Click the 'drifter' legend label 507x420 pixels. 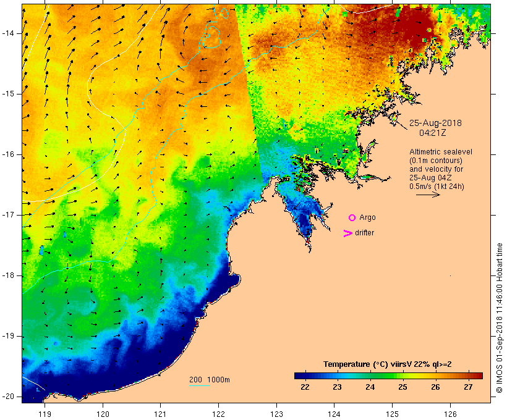click(364, 233)
